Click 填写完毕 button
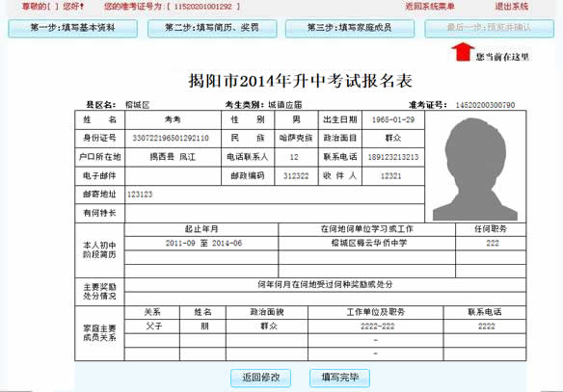 [339, 378]
